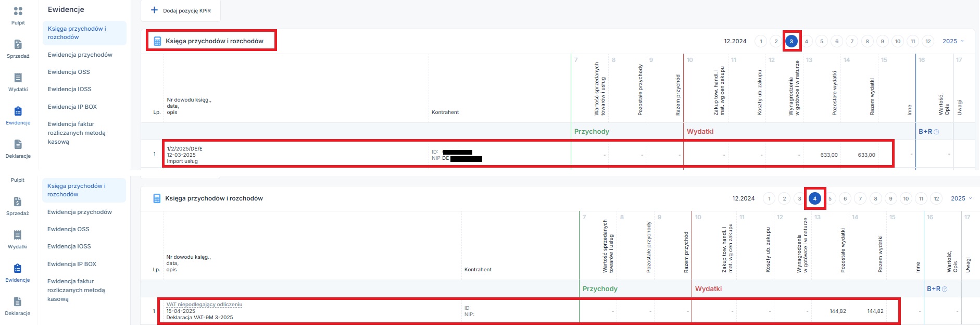Click B+R help icon in the upper table
Screen dimensions: 980x327
936,132
